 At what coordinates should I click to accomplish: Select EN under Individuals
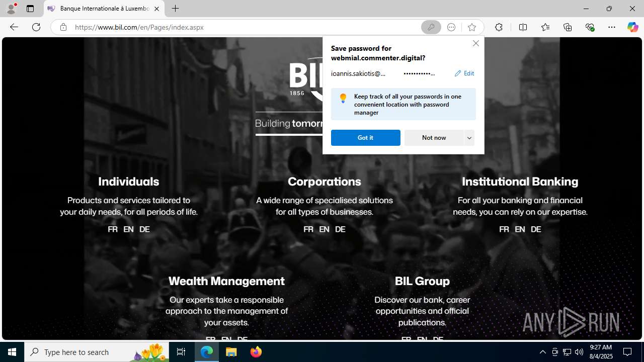click(128, 229)
